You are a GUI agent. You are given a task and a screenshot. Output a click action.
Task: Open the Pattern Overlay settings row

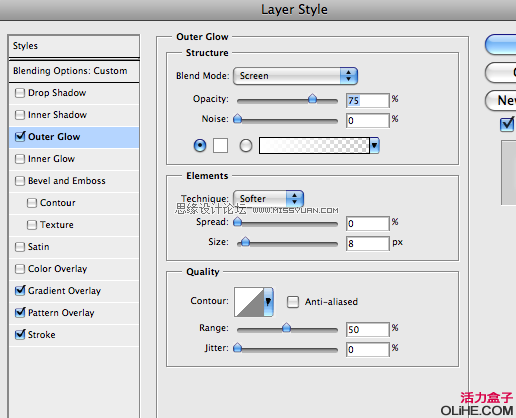pyautogui.click(x=74, y=313)
